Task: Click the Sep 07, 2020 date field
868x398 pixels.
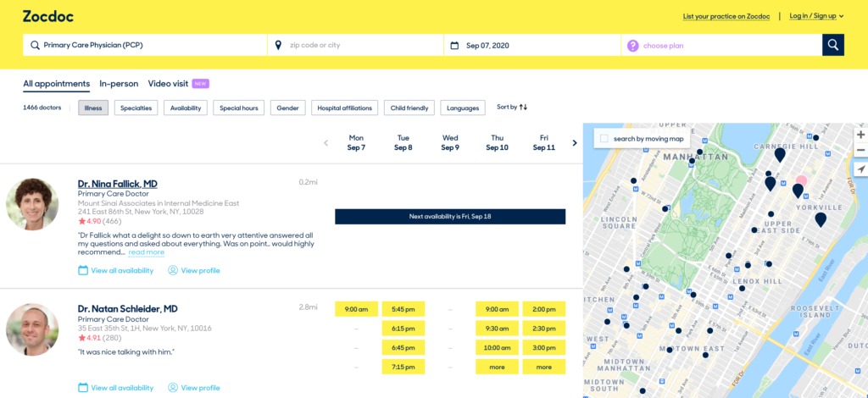Action: 532,45
